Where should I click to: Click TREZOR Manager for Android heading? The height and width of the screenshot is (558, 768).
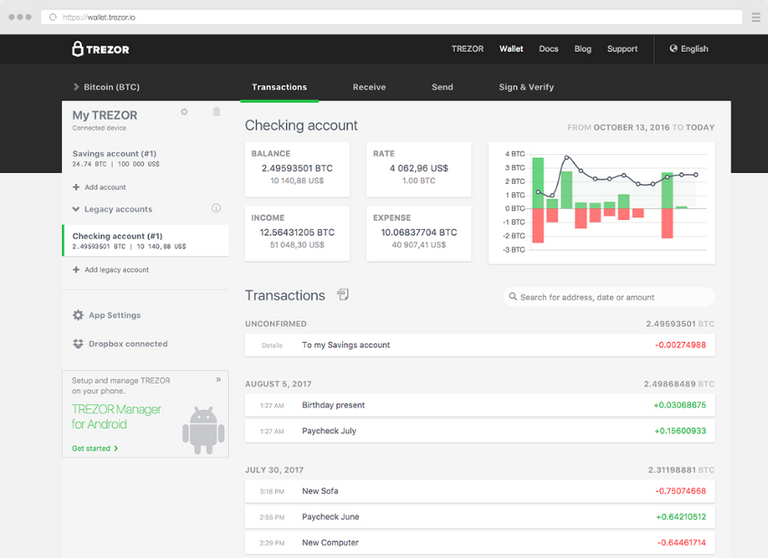tap(117, 416)
